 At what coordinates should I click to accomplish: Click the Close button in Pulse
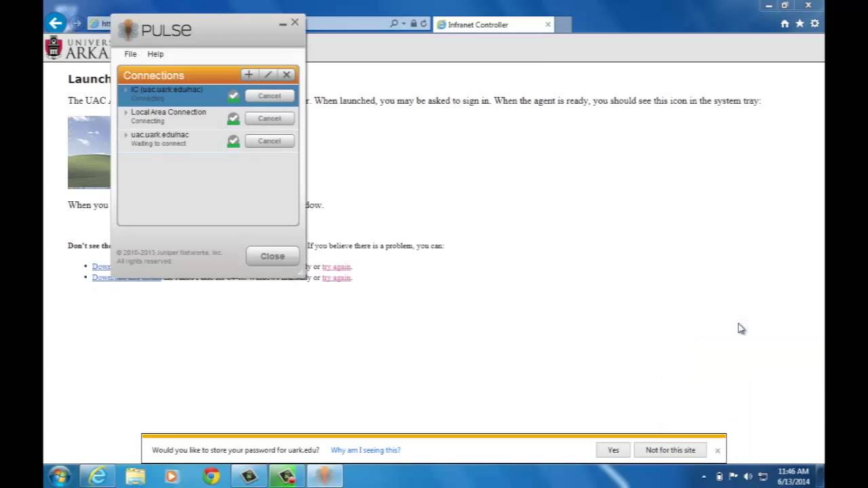click(x=273, y=256)
